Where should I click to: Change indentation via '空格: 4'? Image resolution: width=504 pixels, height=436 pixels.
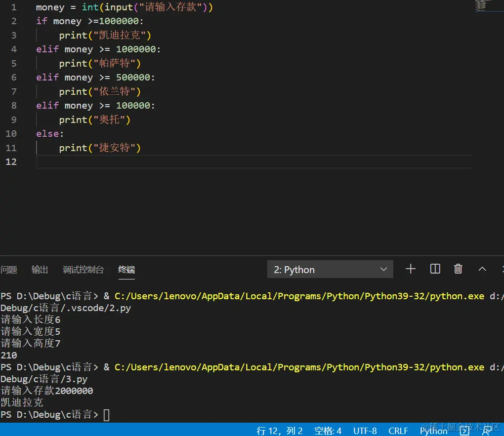pyautogui.click(x=328, y=431)
